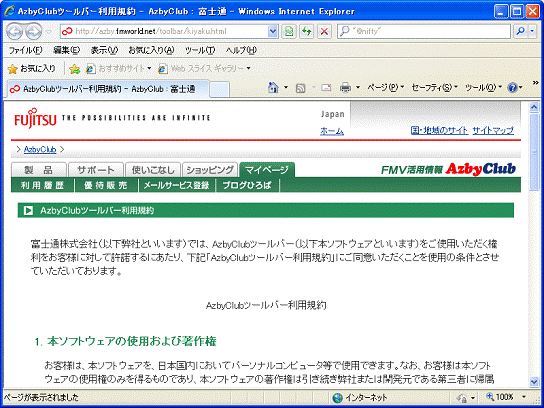
Task: Expand the command bar overflow chevron
Action: point(535,83)
